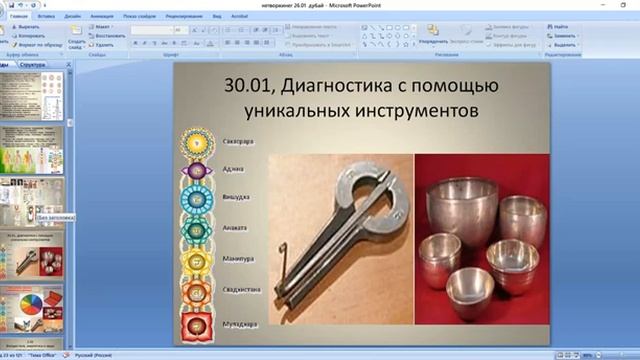Select the slide thumbnail with color wheel

[x=32, y=309]
